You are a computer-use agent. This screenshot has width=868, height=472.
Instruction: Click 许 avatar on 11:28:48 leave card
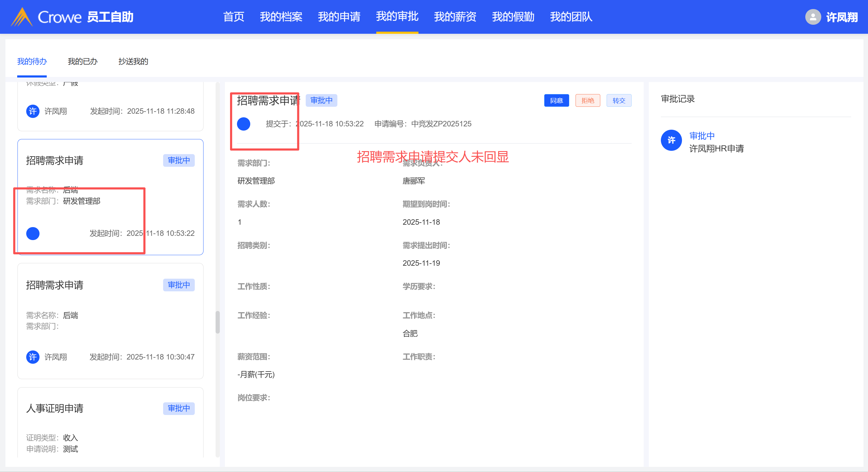[33, 111]
